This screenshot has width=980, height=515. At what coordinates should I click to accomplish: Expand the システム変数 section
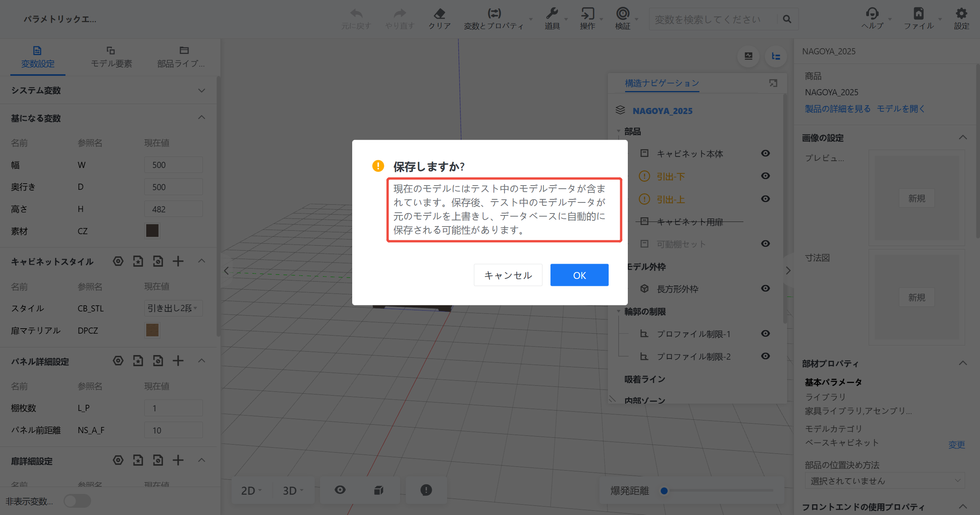(202, 91)
